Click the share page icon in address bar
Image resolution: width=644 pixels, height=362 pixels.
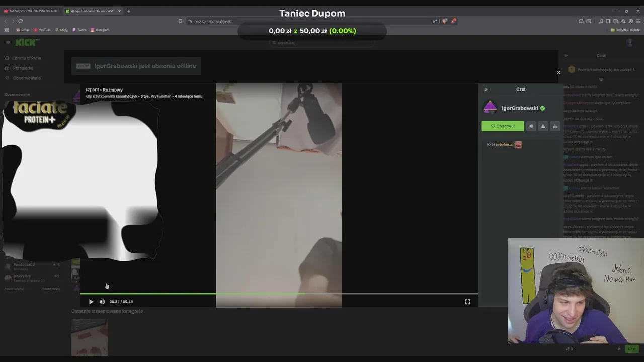click(x=435, y=21)
